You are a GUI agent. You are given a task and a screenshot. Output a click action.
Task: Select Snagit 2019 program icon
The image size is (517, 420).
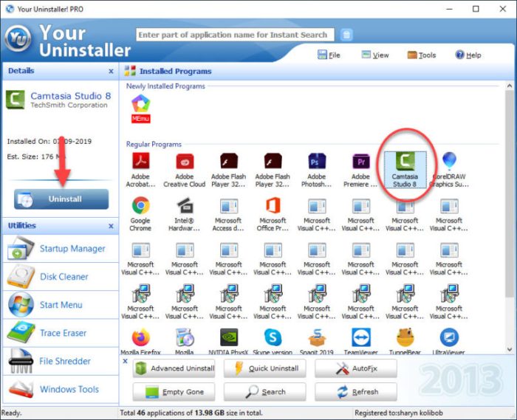pos(317,341)
